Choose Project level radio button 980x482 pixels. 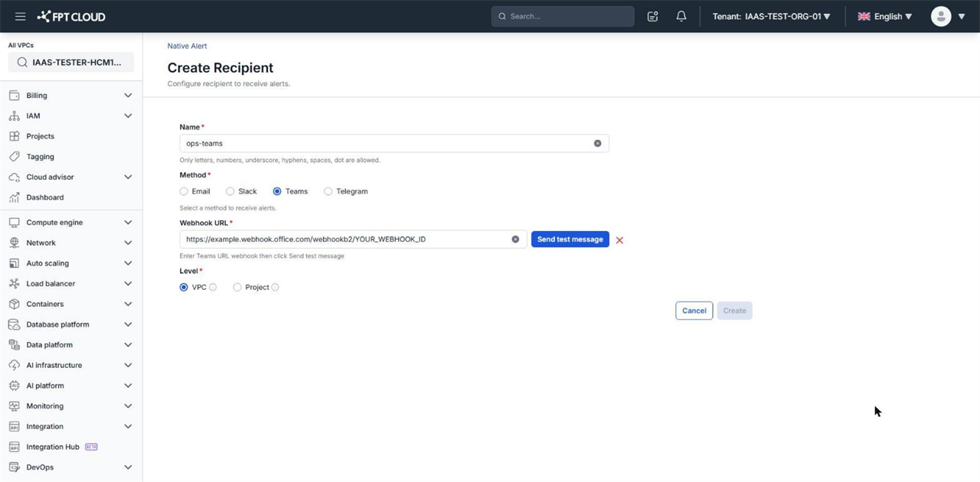[237, 288]
